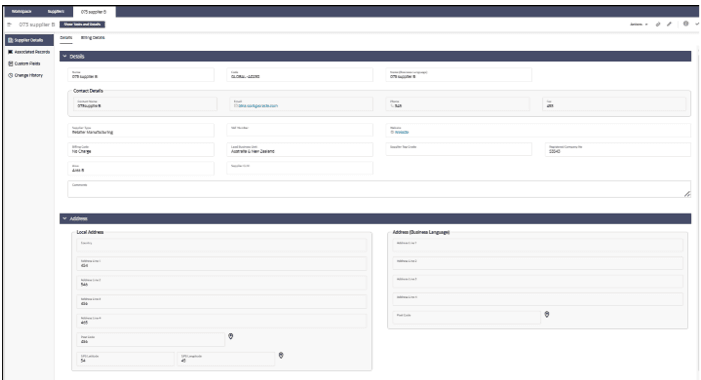Click the Code field showing GLOBAL value
701x380 pixels.
(300, 75)
